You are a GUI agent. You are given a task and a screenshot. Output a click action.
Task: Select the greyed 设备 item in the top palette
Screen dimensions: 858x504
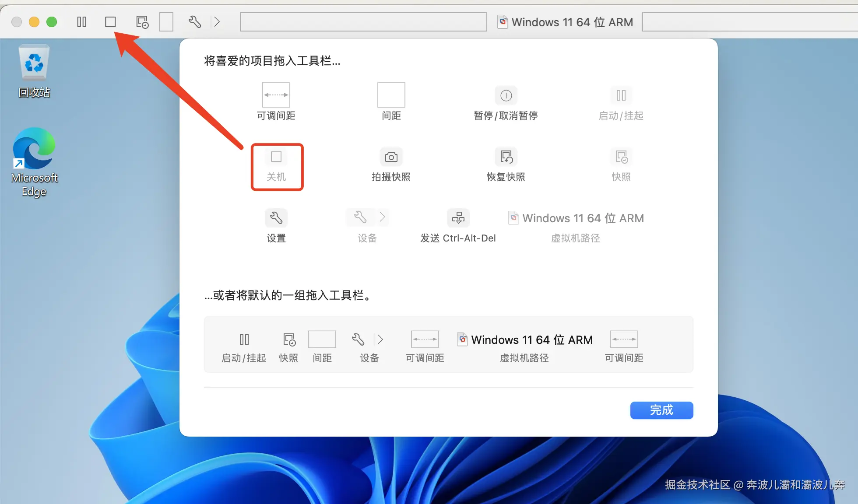[367, 226]
